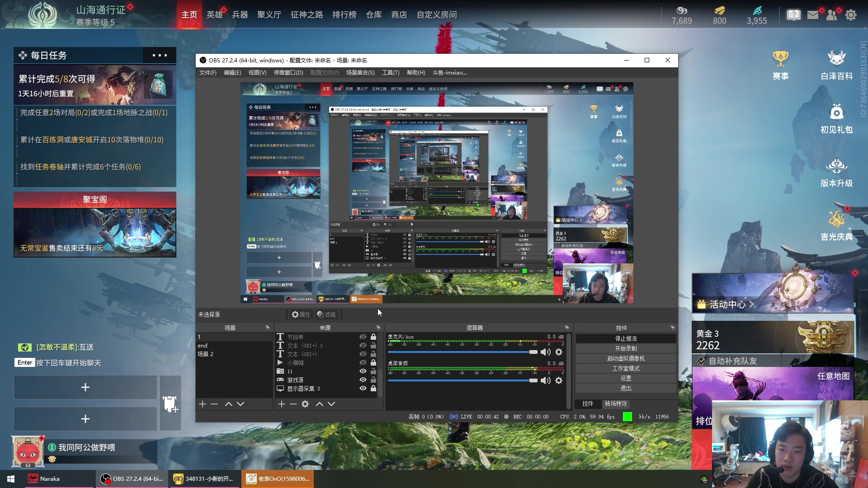Screen dimensions: 868x488
Task: Show the 节目单 source eye toggle
Action: coord(363,337)
